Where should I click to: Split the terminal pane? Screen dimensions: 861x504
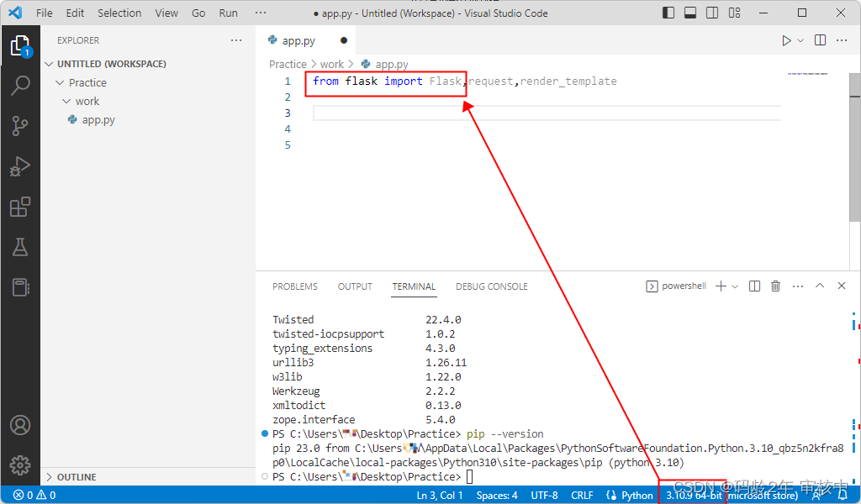(754, 286)
